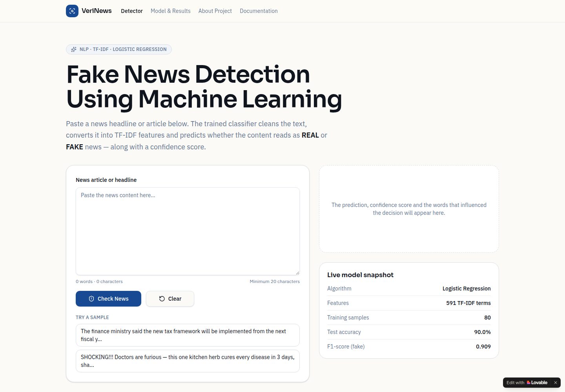Click the Test accuracy value '90.0%'
The image size is (565, 392).
pos(482,332)
